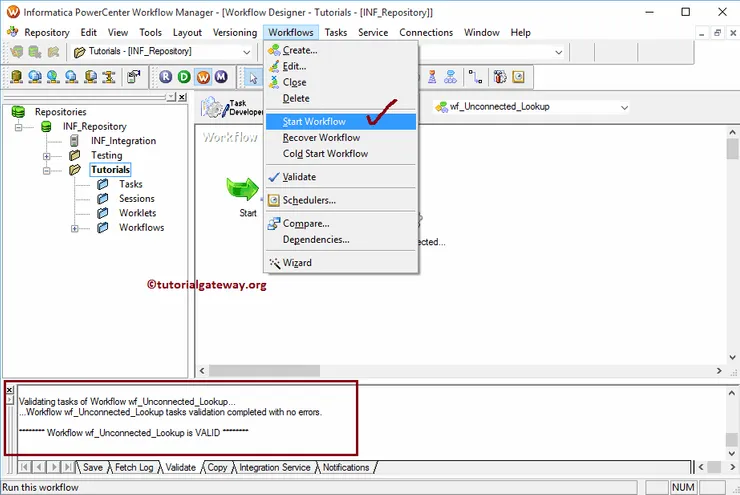Click the Tasks node folder icon
The height and width of the screenshot is (495, 740).
pyautogui.click(x=102, y=184)
